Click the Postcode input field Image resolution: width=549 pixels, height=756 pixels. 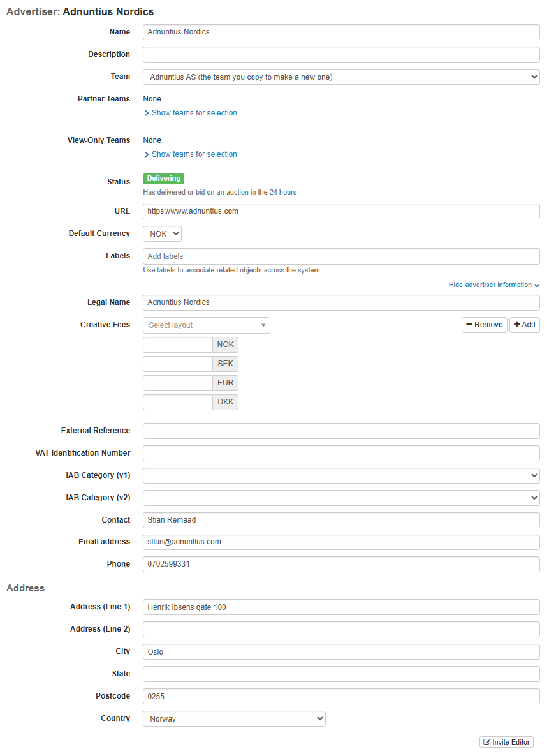pos(341,697)
